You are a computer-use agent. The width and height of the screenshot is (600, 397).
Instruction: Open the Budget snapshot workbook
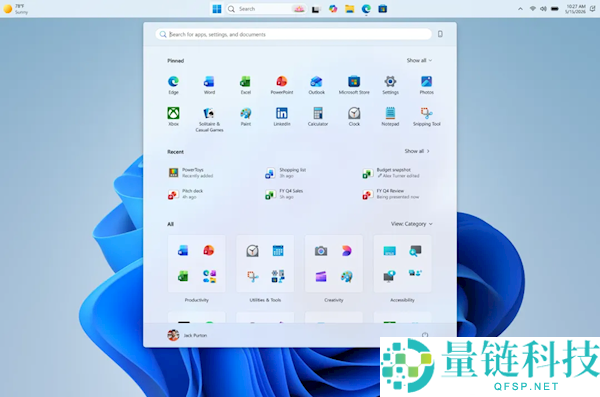391,173
